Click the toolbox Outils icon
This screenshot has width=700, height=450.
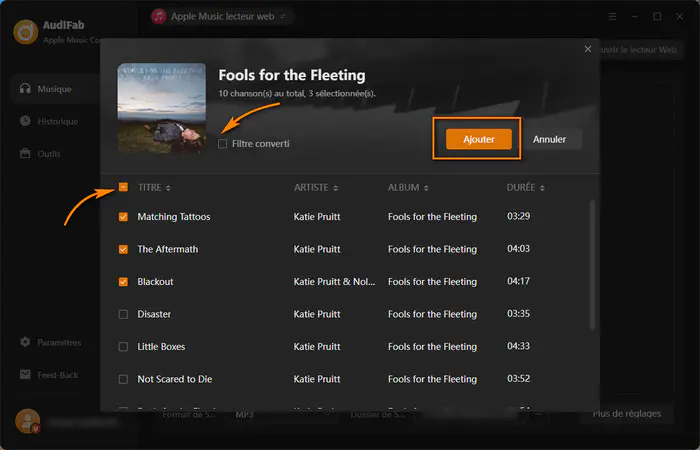pyautogui.click(x=25, y=153)
